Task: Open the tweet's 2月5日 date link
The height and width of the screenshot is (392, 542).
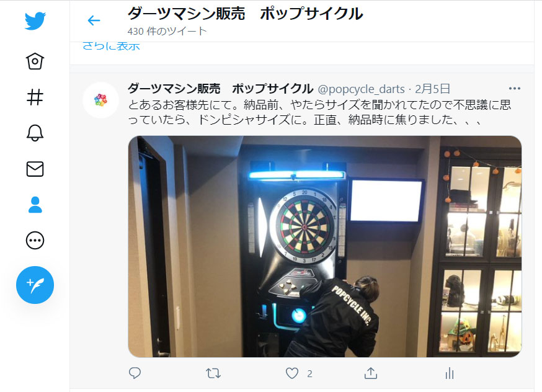Action: pos(432,89)
